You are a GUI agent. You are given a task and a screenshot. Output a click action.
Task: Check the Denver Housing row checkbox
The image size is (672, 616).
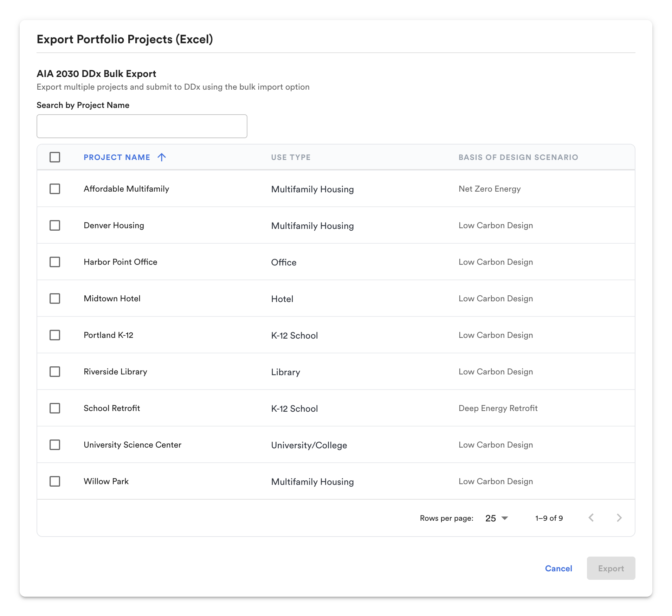tap(55, 225)
